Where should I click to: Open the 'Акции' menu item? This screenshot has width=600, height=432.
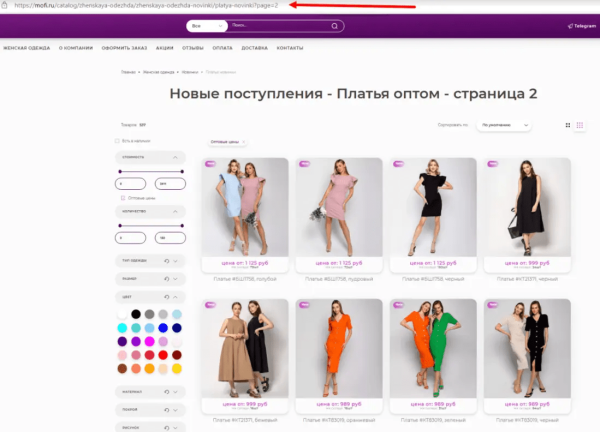coord(165,48)
